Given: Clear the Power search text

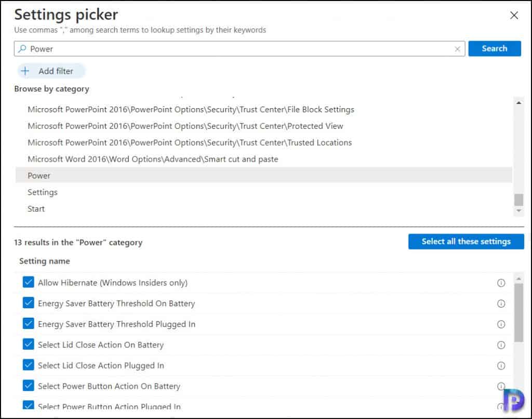Looking at the screenshot, I should [x=457, y=49].
